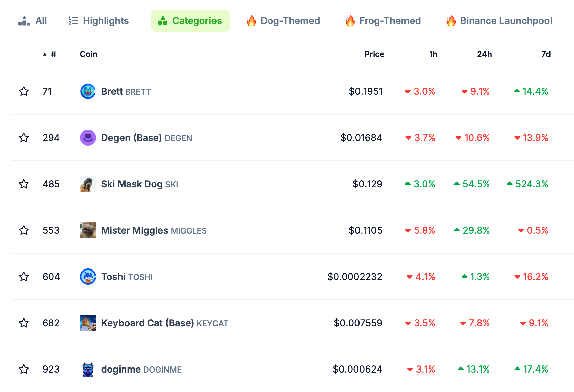Sort by the 24h change column
This screenshot has width=574, height=392.
[x=484, y=54]
